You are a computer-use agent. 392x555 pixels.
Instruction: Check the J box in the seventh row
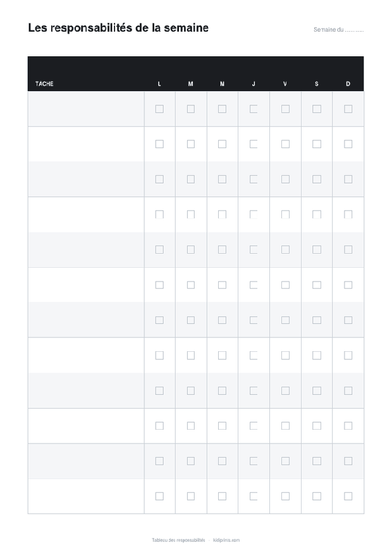coord(254,320)
